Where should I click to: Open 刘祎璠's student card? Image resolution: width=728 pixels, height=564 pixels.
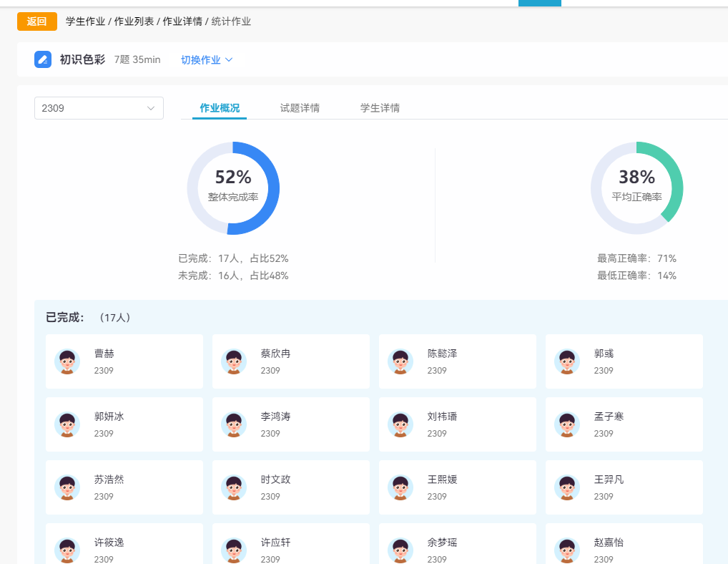point(457,424)
